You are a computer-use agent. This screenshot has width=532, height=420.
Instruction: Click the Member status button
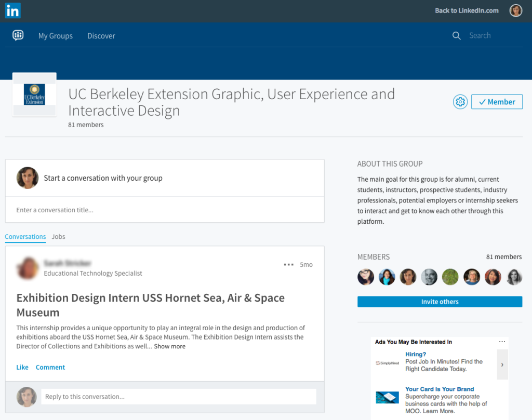click(497, 102)
